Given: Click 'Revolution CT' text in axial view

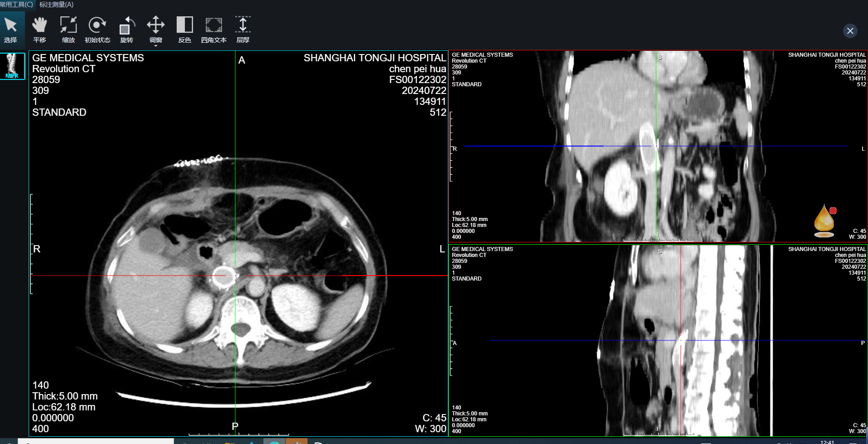Looking at the screenshot, I should click(x=64, y=69).
